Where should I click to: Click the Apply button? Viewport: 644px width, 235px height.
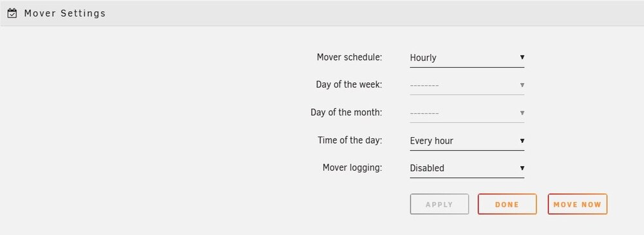439,204
